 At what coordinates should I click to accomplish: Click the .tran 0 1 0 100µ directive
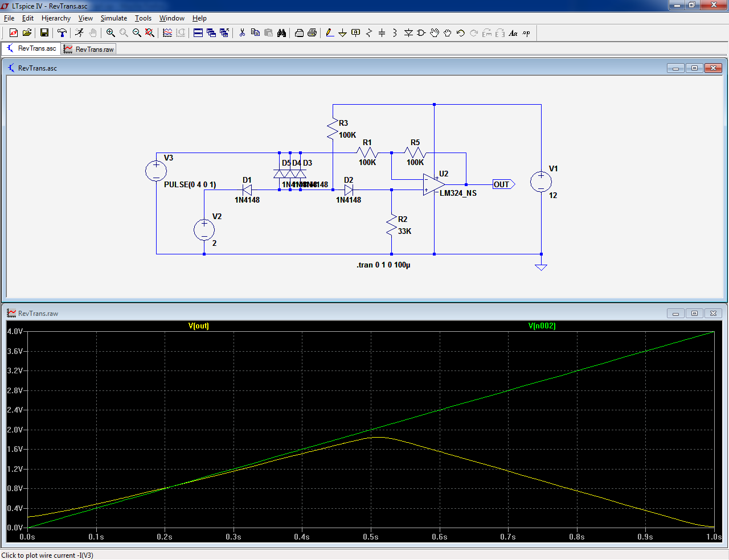(383, 265)
